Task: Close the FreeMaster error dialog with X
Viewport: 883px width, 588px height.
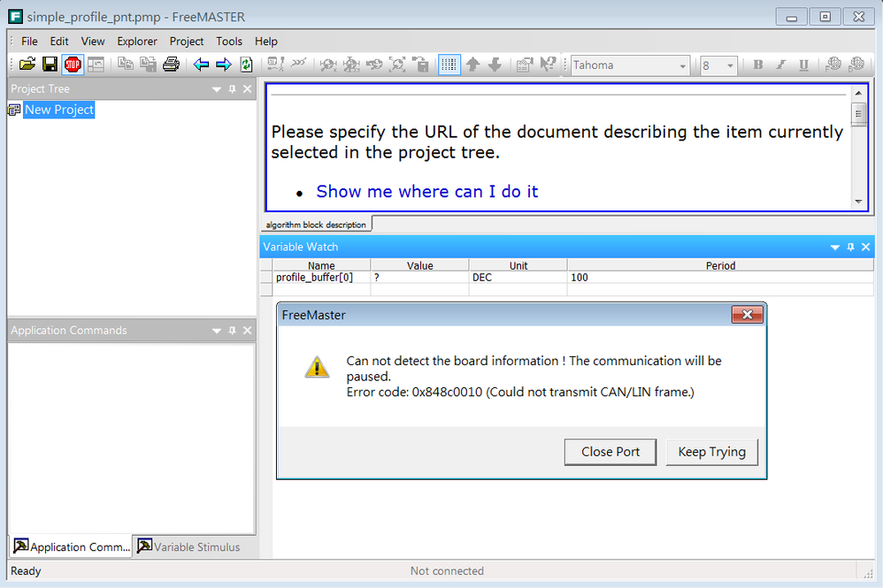Action: coord(748,315)
